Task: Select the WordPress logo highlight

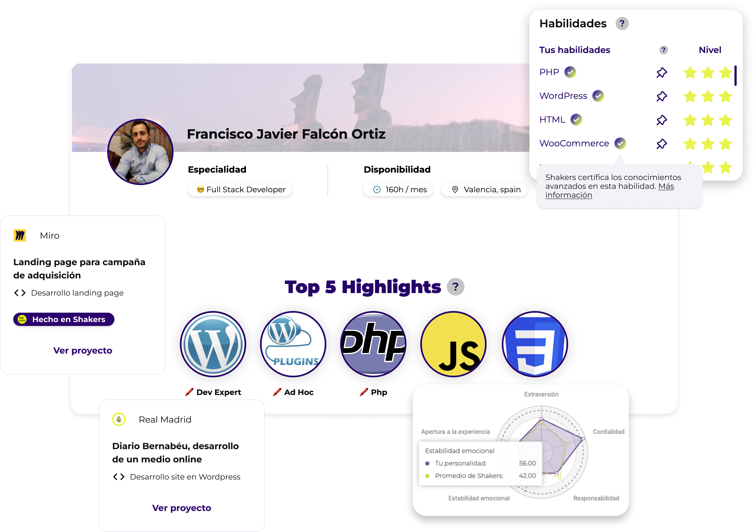Action: point(213,344)
